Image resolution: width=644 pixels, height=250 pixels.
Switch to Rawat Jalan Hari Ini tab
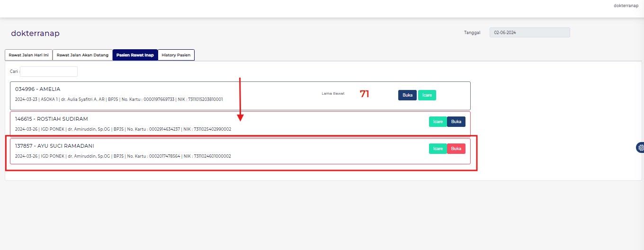tap(28, 55)
